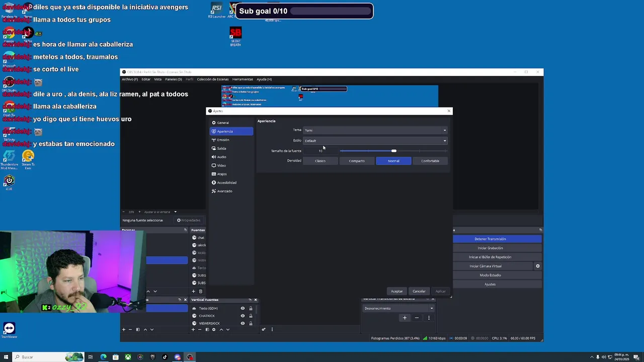Click Iniciar el Búfer de Repetición
This screenshot has width=644, height=362.
[490, 257]
